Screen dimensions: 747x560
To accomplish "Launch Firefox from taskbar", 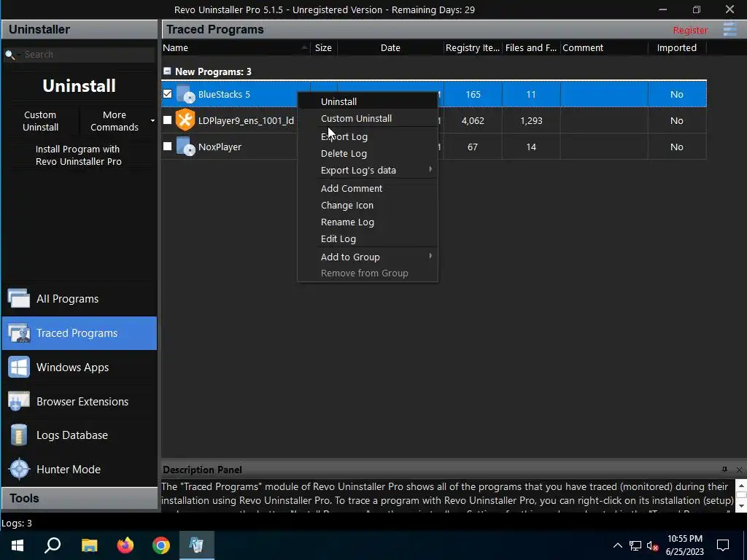I will pos(125,545).
